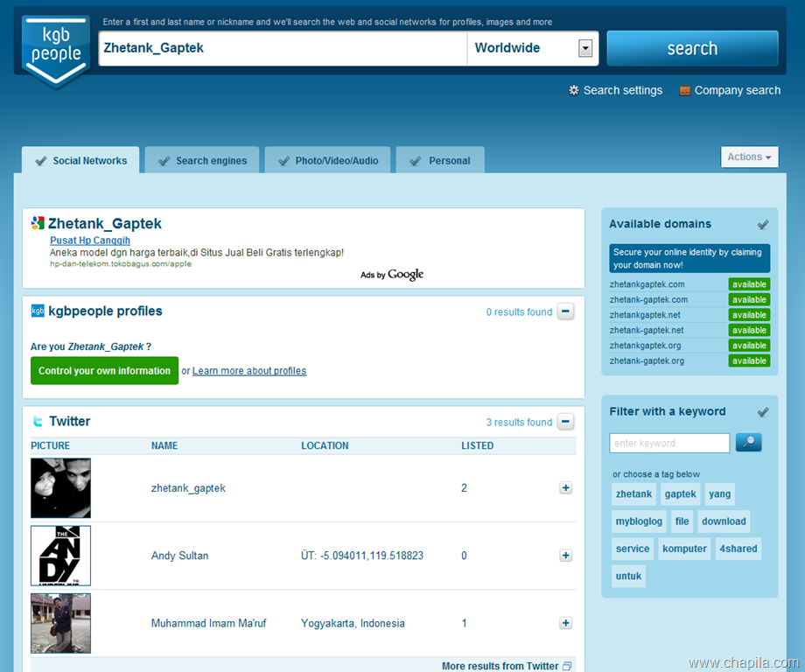Select the service keyword tag

[x=633, y=549]
